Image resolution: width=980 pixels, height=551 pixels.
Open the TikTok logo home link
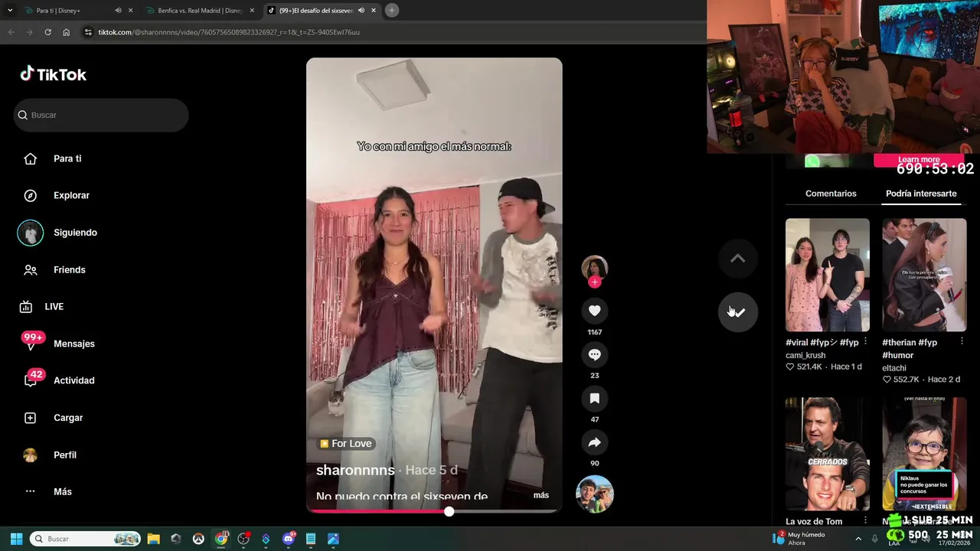pyautogui.click(x=53, y=74)
